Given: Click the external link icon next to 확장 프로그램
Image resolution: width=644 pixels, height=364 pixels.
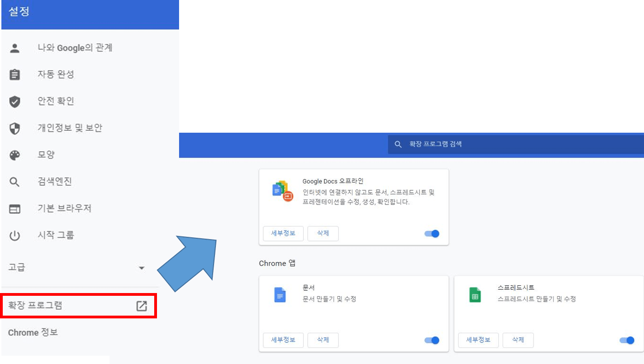Looking at the screenshot, I should click(x=142, y=306).
